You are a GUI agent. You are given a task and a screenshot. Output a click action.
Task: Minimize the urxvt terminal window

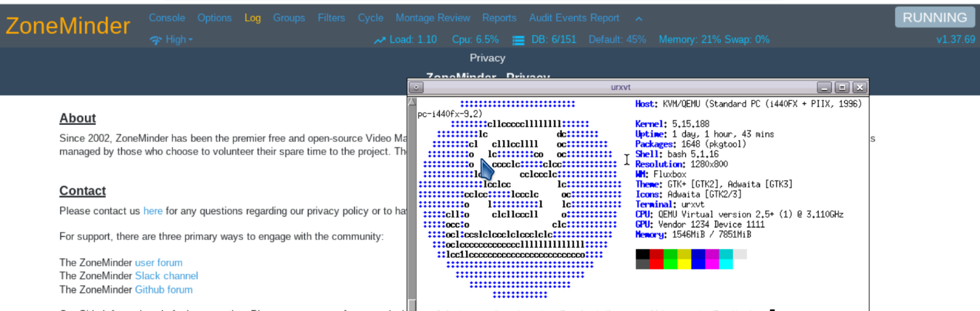pyautogui.click(x=824, y=87)
